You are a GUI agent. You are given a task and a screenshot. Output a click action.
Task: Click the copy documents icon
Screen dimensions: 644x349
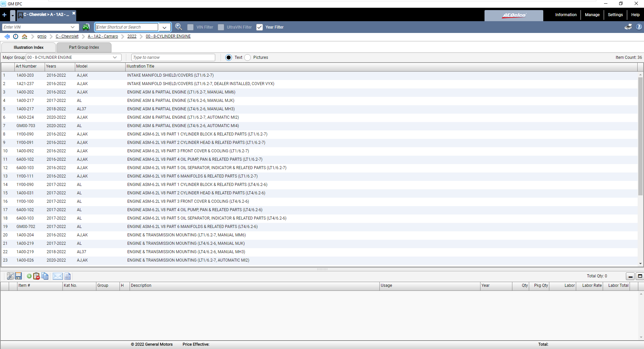[x=45, y=276]
